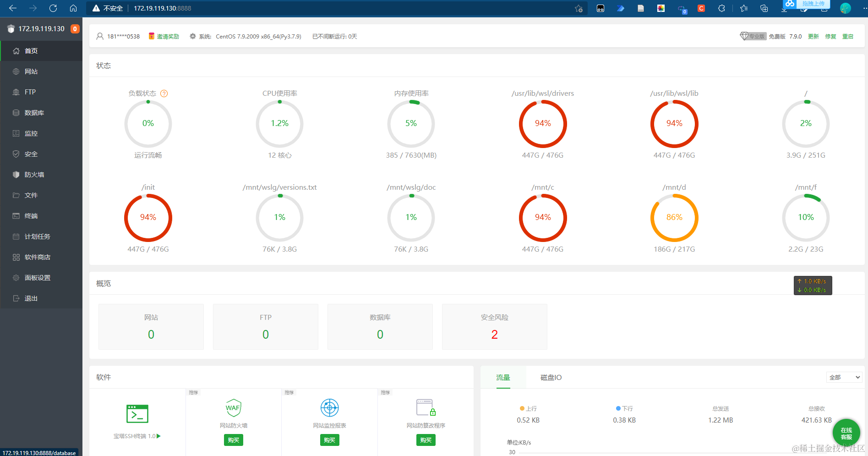The height and width of the screenshot is (456, 868).
Task: Click the 计划任务 calendar icon in sidebar
Action: 16,236
